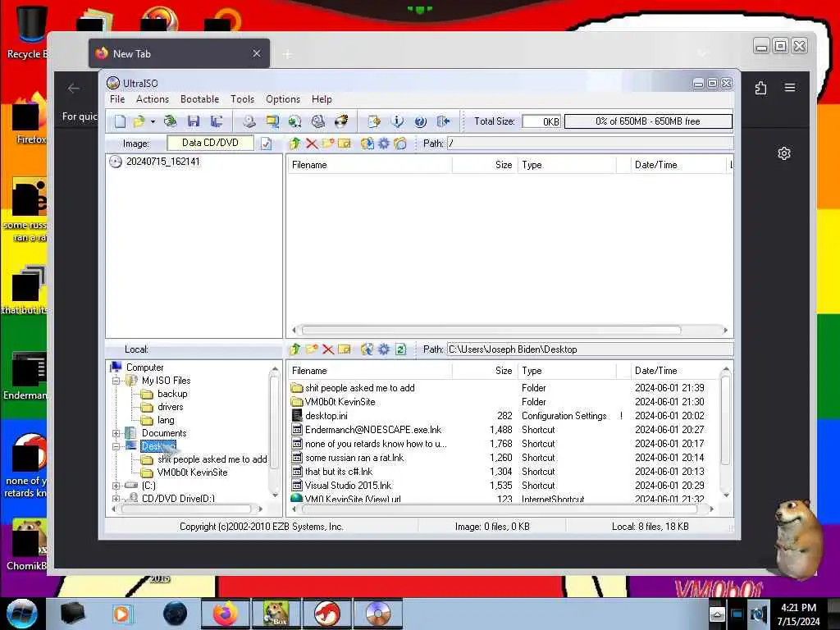Sort local files by Date/Time header

tap(674, 371)
